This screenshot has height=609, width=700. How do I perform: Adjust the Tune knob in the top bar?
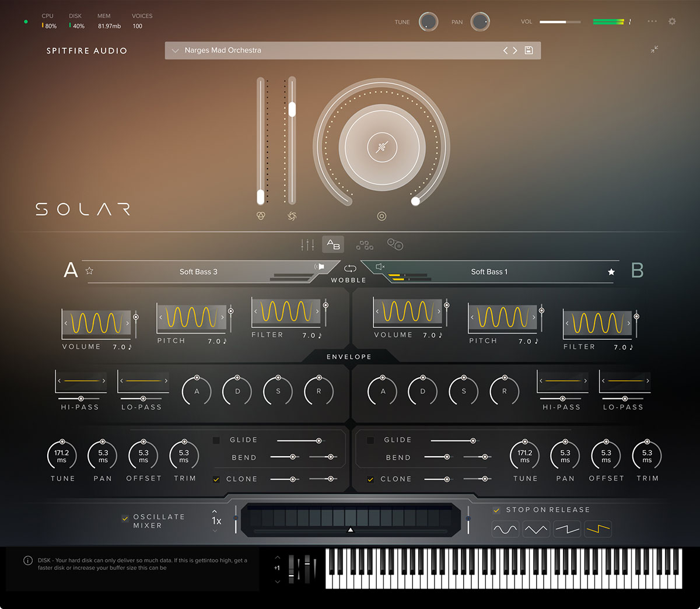click(428, 22)
